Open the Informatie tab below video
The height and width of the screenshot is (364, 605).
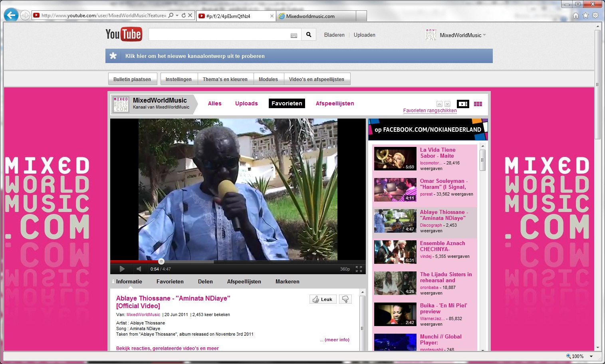pyautogui.click(x=129, y=281)
